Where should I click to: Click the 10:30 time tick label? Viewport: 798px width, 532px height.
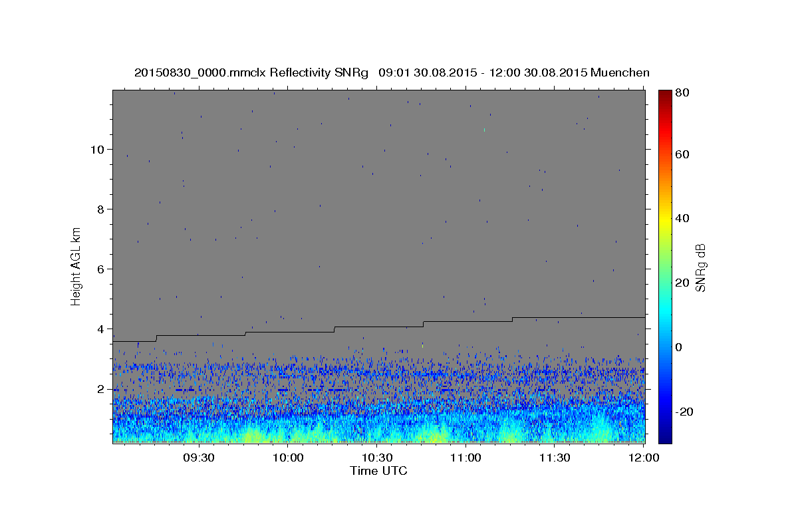coord(377,458)
